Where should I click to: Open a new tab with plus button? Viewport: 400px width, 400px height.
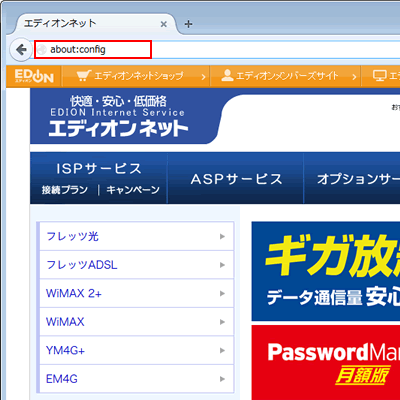(188, 24)
